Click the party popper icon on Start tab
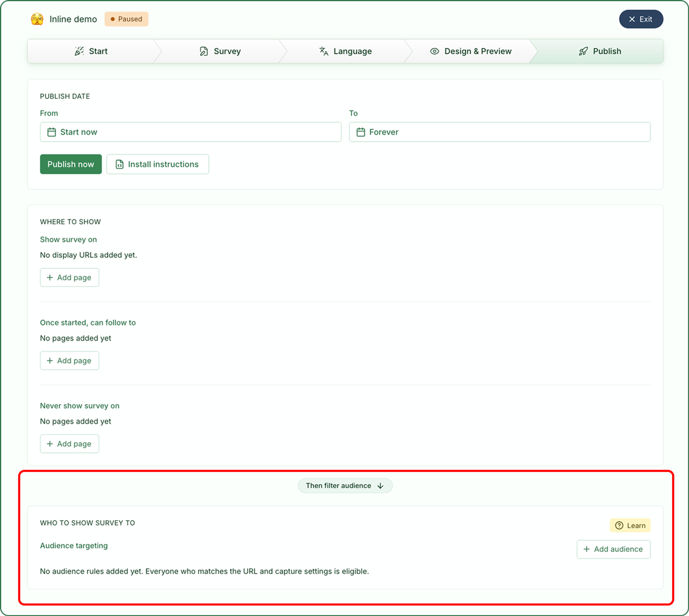Viewport: 689px width, 616px height. pyautogui.click(x=79, y=51)
